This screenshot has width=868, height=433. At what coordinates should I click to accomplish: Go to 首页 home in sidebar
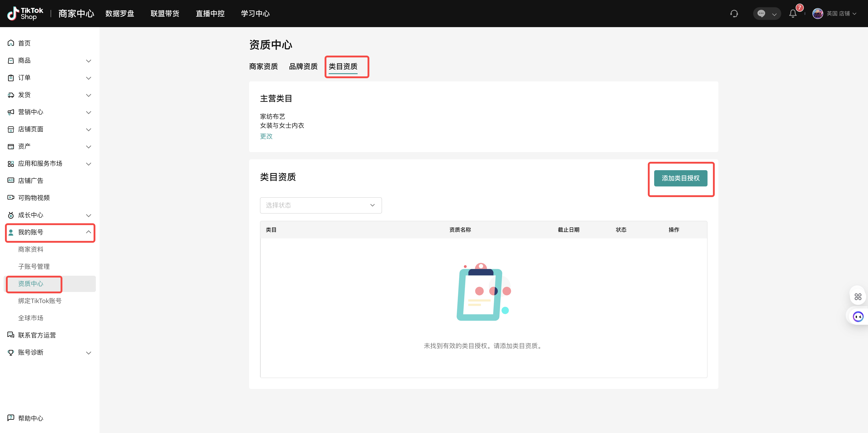[x=24, y=43]
